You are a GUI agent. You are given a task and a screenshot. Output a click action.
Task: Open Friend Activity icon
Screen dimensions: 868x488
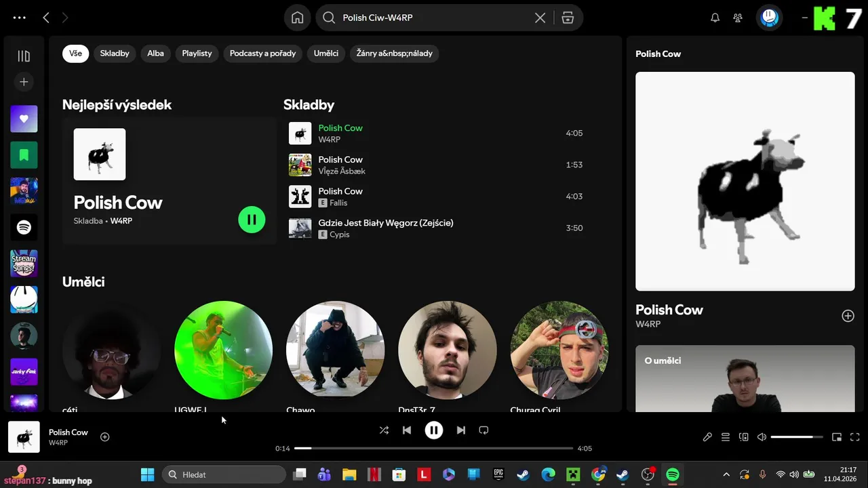(738, 18)
